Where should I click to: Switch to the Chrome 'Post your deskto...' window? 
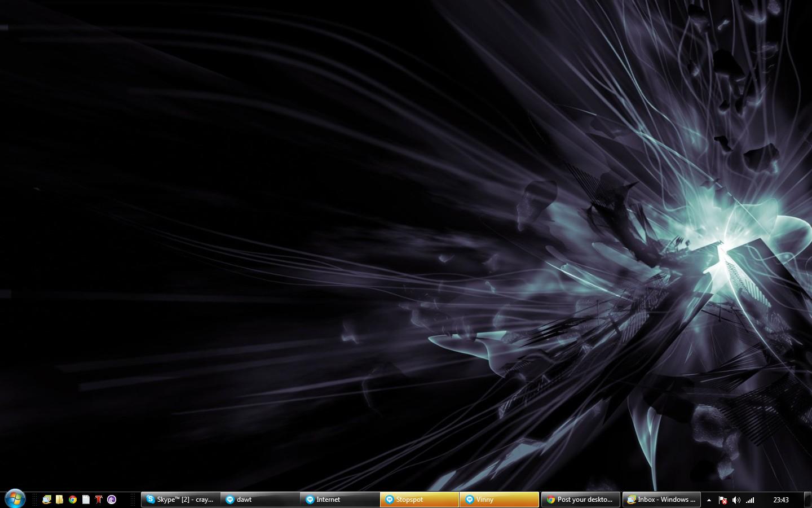(x=580, y=500)
